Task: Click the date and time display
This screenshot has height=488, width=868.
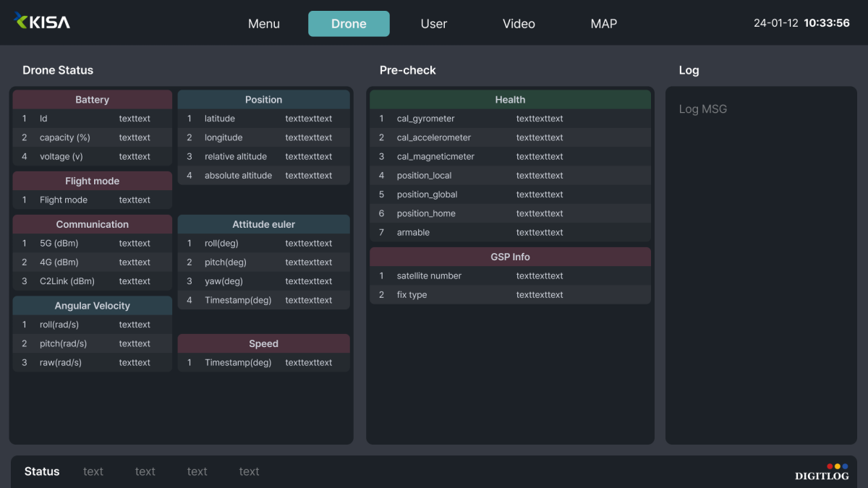Action: click(801, 23)
